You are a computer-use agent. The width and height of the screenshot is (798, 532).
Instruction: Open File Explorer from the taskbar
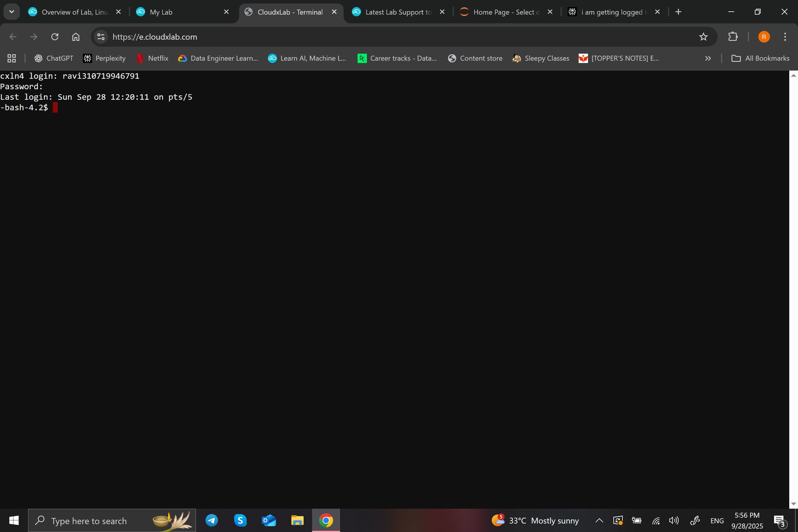297,520
